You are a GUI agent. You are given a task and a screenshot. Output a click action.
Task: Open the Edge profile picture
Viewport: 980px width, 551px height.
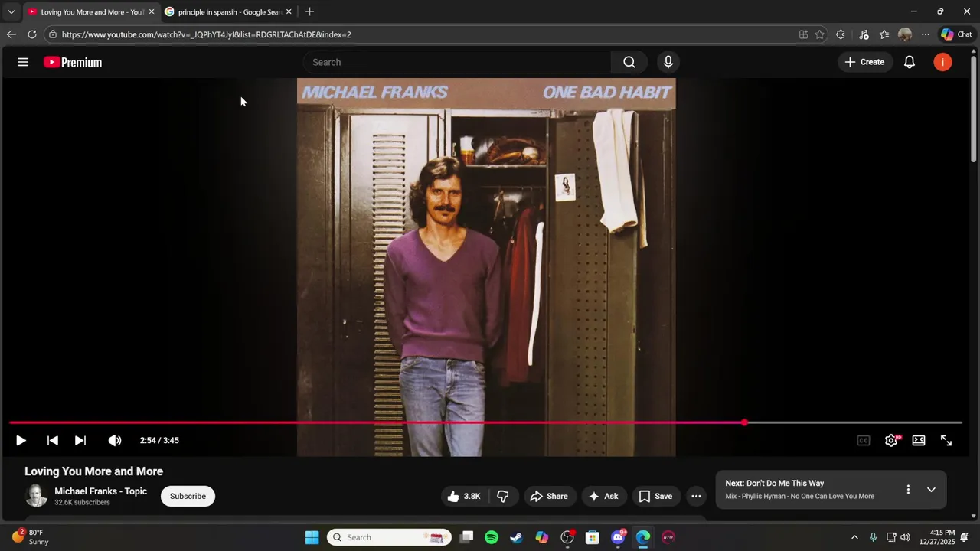pos(905,34)
